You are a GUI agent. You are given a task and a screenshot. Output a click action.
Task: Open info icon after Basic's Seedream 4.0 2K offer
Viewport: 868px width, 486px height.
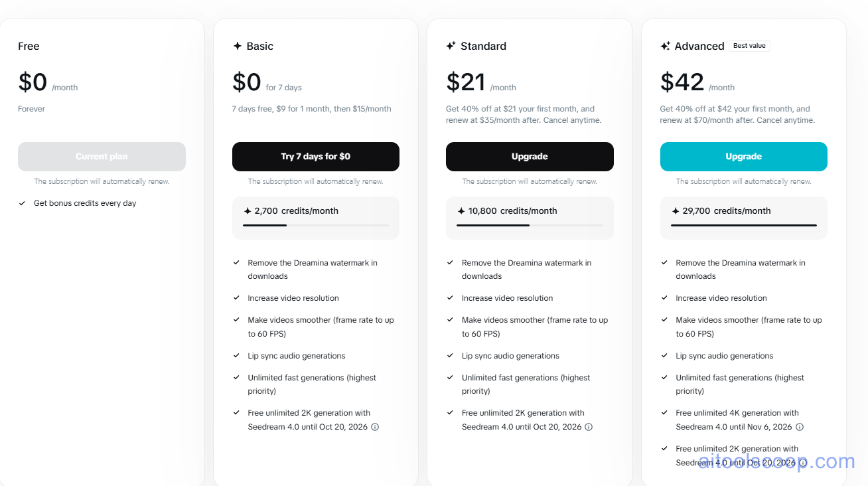[375, 427]
